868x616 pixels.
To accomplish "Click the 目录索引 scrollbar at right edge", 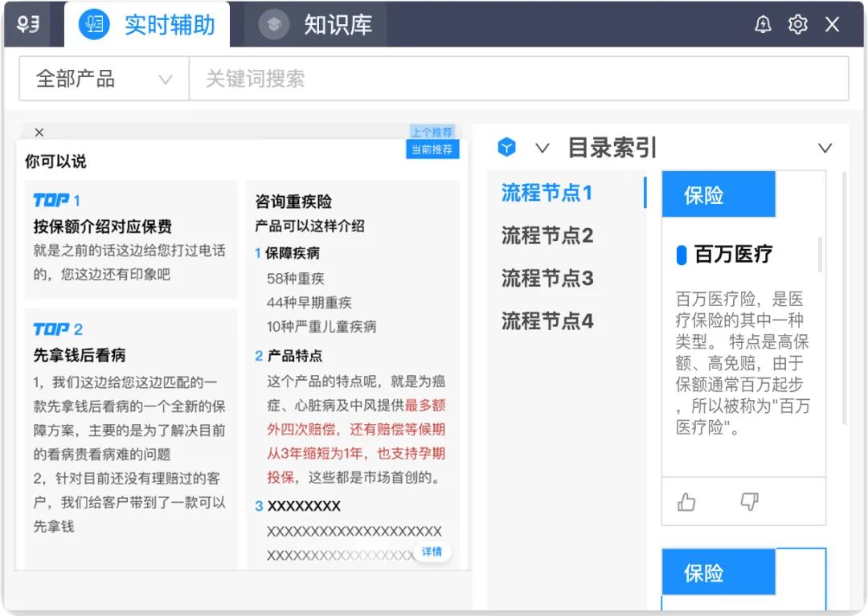I will click(844, 299).
